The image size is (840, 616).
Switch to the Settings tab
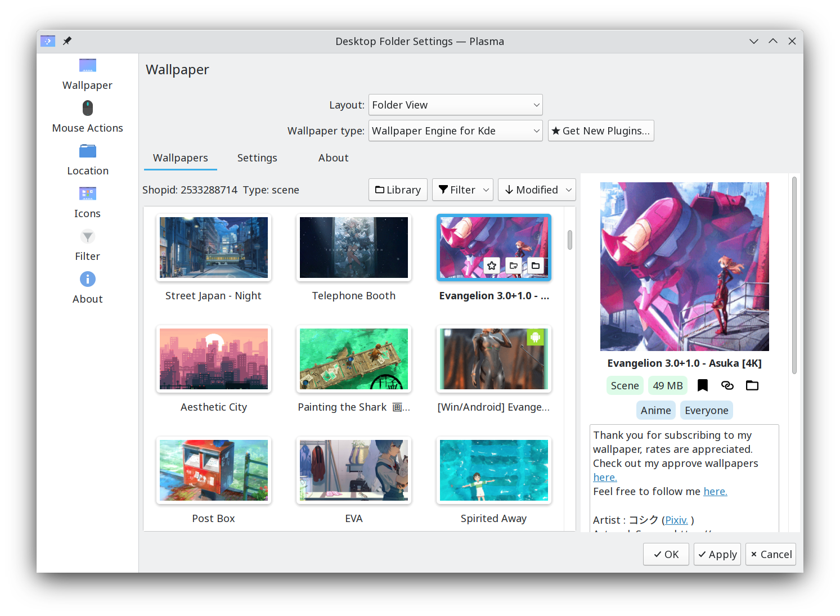coord(257,158)
